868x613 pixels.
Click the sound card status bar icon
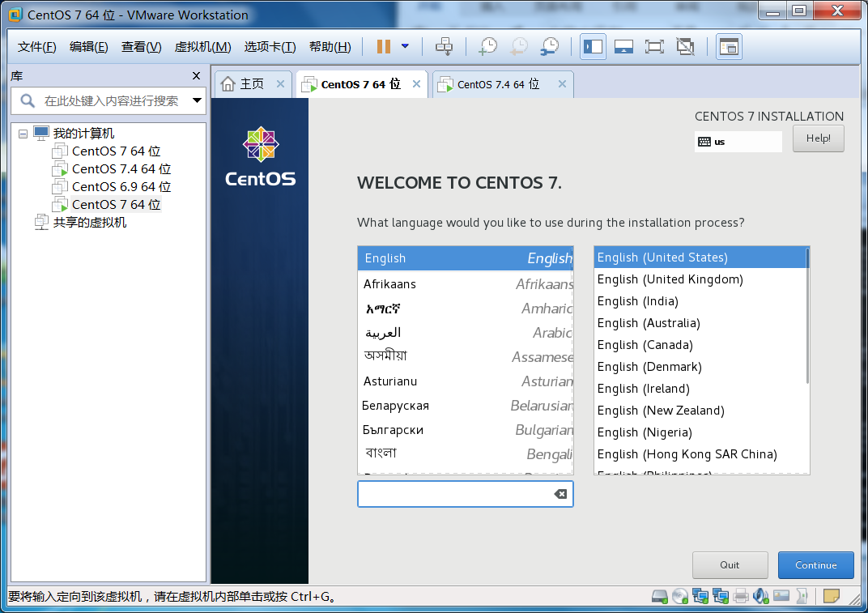(x=761, y=596)
